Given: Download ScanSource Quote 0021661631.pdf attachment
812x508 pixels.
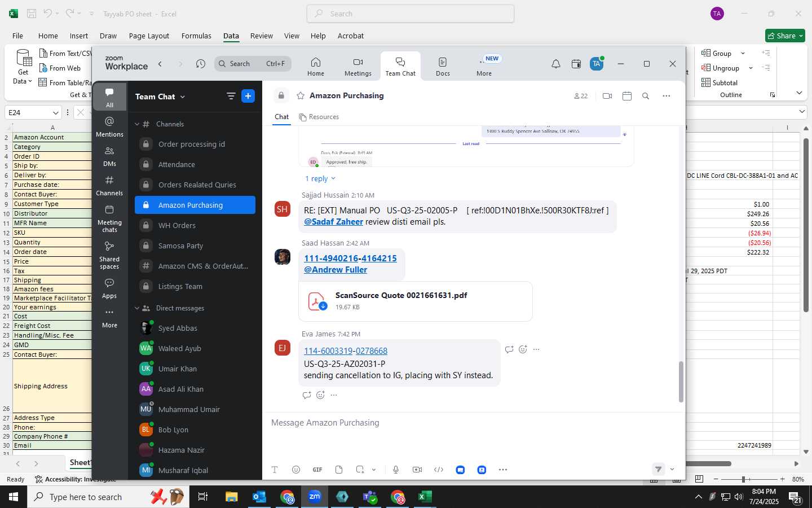Looking at the screenshot, I should point(323,306).
